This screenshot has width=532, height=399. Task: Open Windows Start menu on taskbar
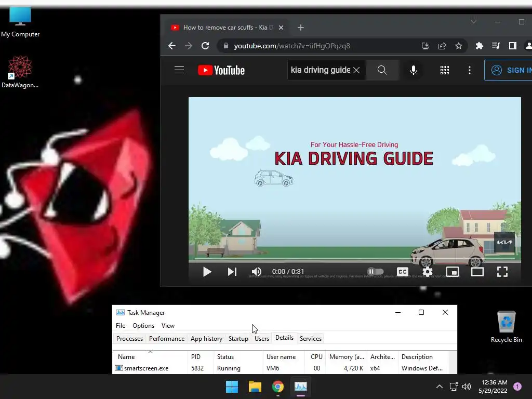click(232, 387)
